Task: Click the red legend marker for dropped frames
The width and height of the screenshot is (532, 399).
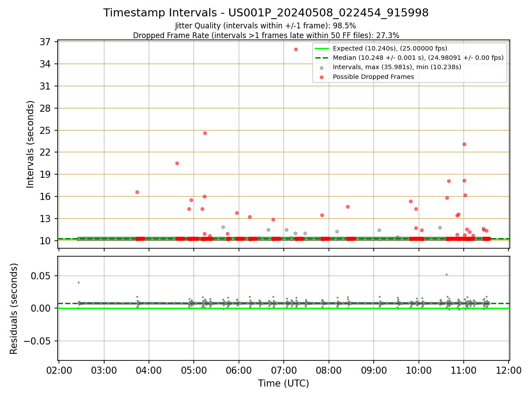Action: click(x=321, y=77)
